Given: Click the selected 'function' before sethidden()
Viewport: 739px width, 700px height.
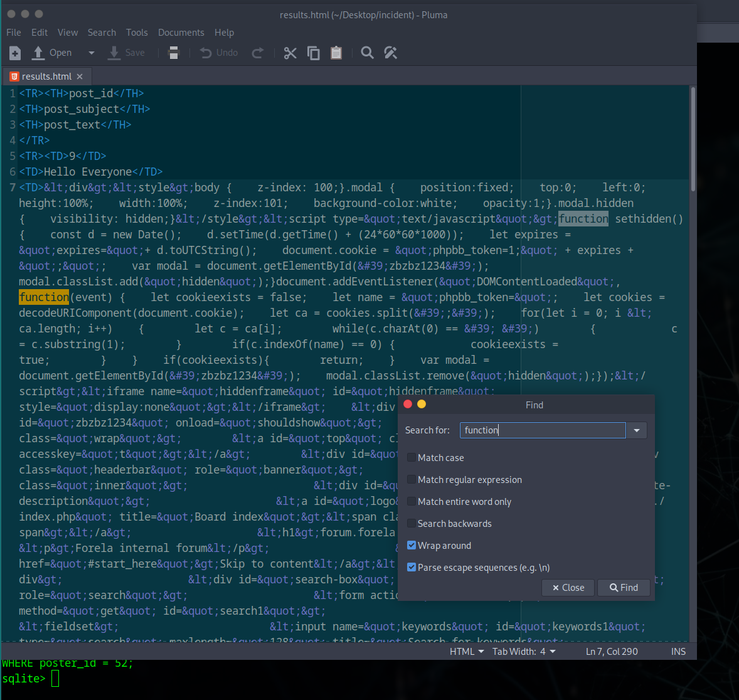Looking at the screenshot, I should pyautogui.click(x=583, y=219).
